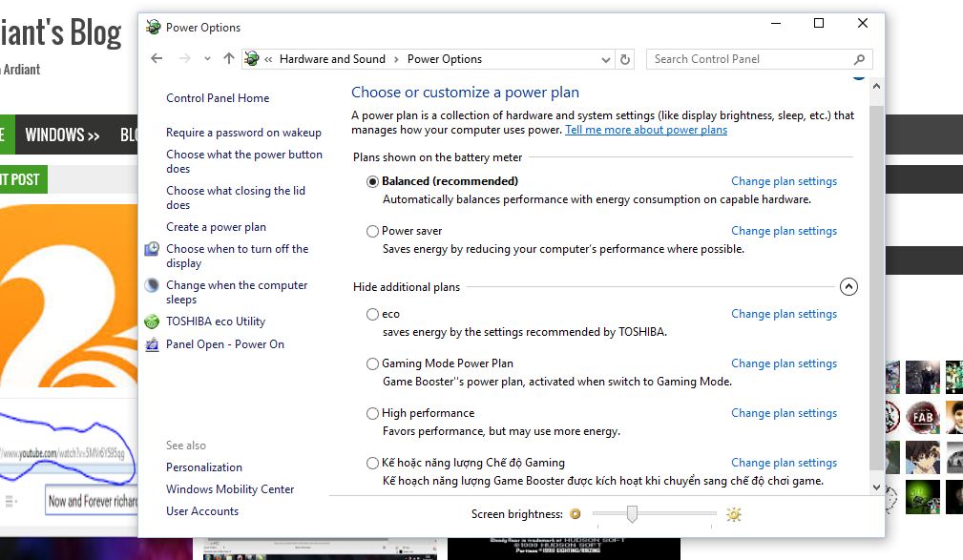Change plan settings for High performance

pyautogui.click(x=784, y=414)
